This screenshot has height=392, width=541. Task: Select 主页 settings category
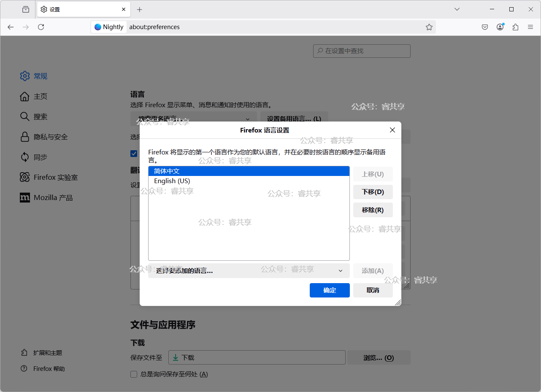tap(41, 97)
